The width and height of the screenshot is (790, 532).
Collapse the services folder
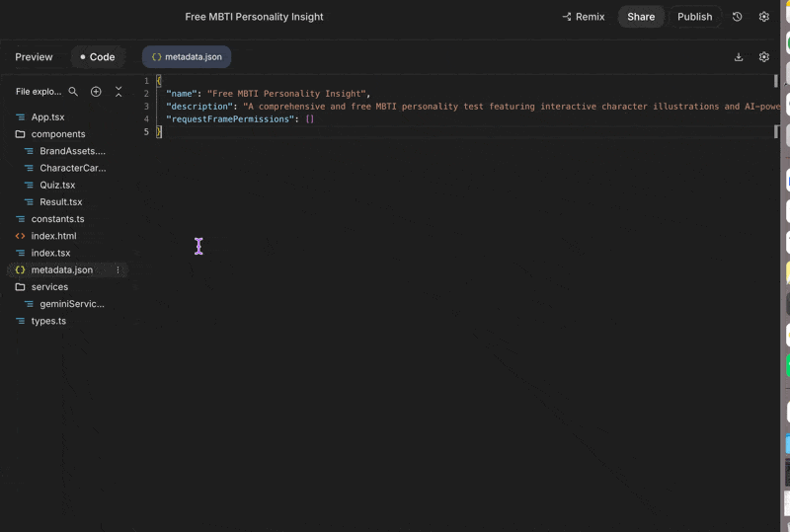(x=20, y=287)
